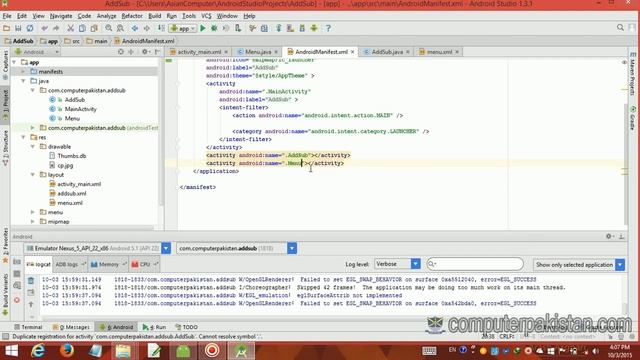
Task: Collapse the res folder
Action: pyautogui.click(x=24, y=137)
